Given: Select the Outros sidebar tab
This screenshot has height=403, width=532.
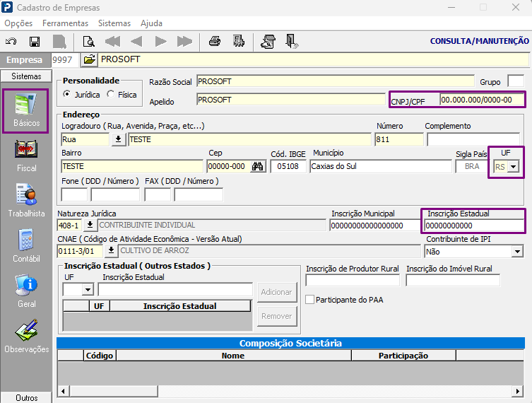Looking at the screenshot, I should [x=26, y=397].
